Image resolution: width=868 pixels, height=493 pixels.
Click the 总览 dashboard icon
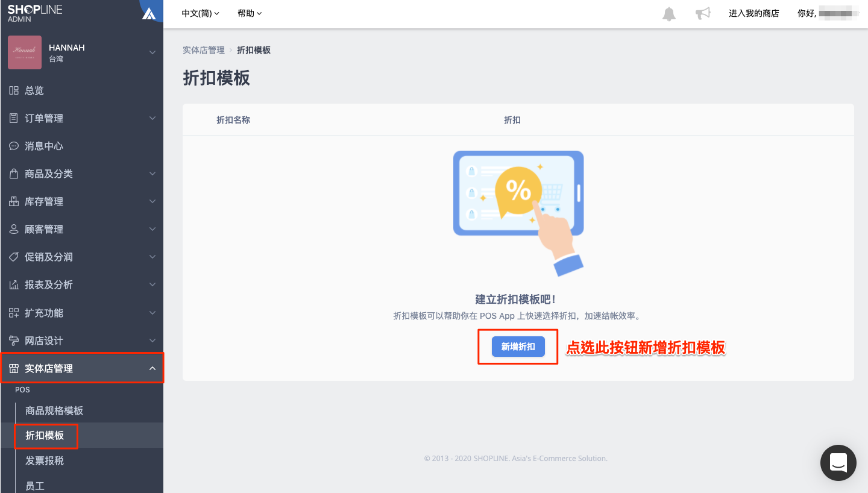pyautogui.click(x=14, y=90)
